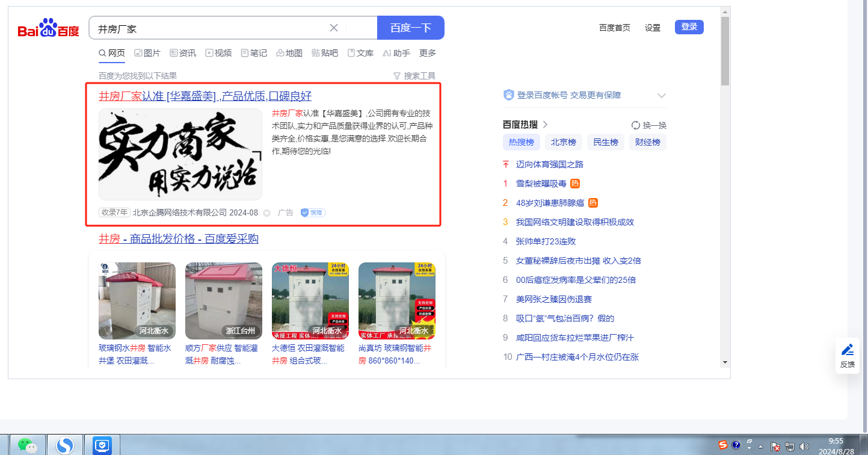
Task: Open hot topic 48岁刘谦患肺腺癌
Action: [550, 203]
